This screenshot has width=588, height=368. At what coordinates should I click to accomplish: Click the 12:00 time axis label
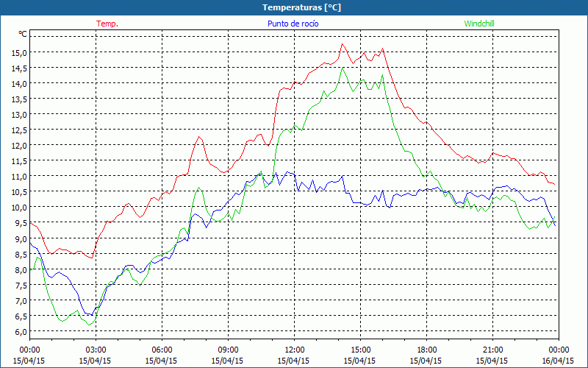pos(295,350)
